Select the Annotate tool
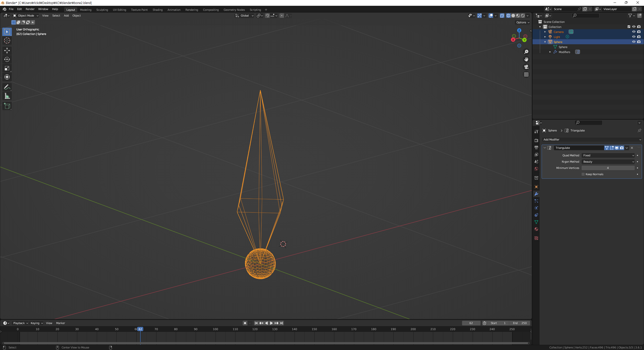The image size is (644, 350). click(7, 87)
